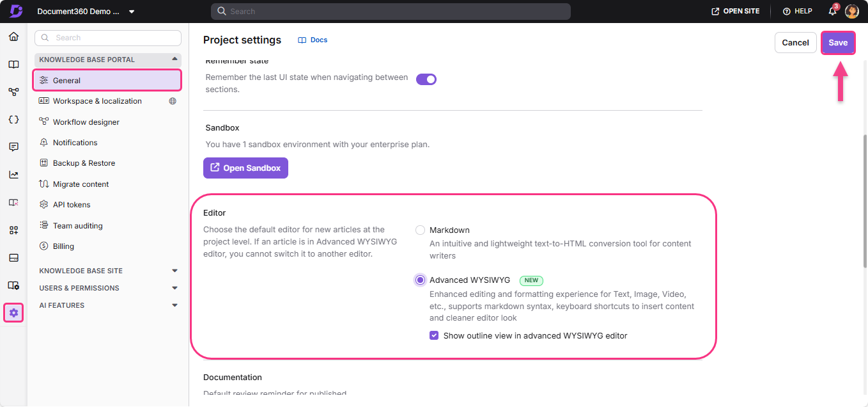
Task: Select the Markdown editor radio button
Action: point(420,230)
